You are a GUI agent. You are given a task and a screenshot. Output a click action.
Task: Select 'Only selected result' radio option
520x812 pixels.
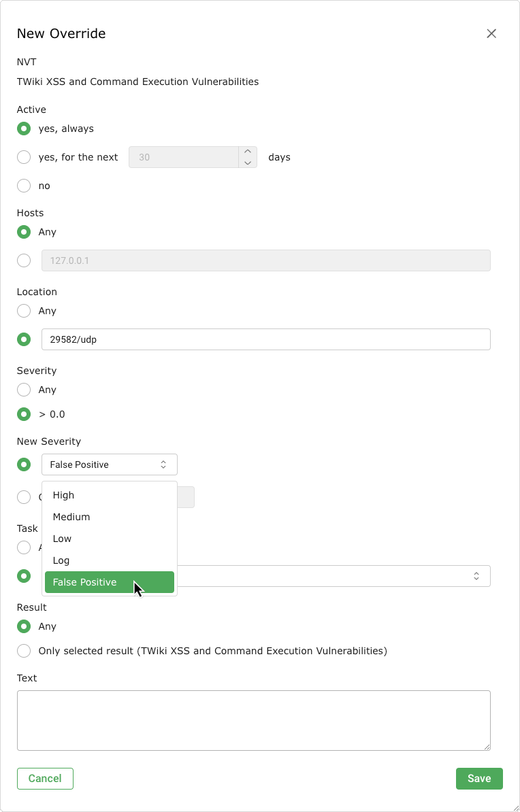point(24,651)
